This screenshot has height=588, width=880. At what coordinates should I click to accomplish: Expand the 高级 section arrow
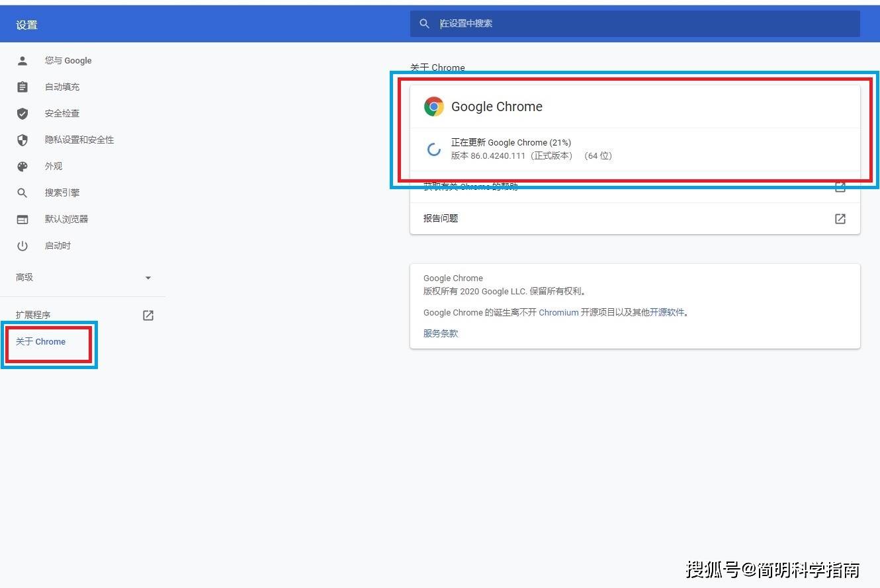(148, 278)
